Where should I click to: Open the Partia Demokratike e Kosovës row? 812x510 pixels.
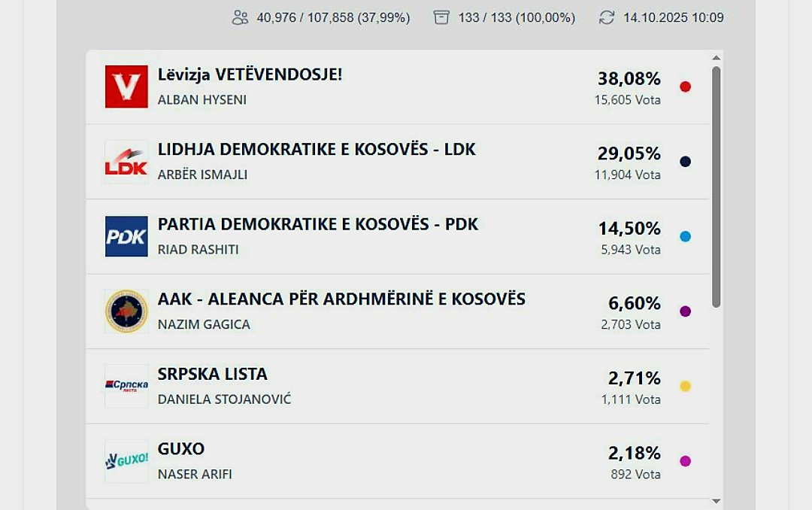pyautogui.click(x=317, y=224)
